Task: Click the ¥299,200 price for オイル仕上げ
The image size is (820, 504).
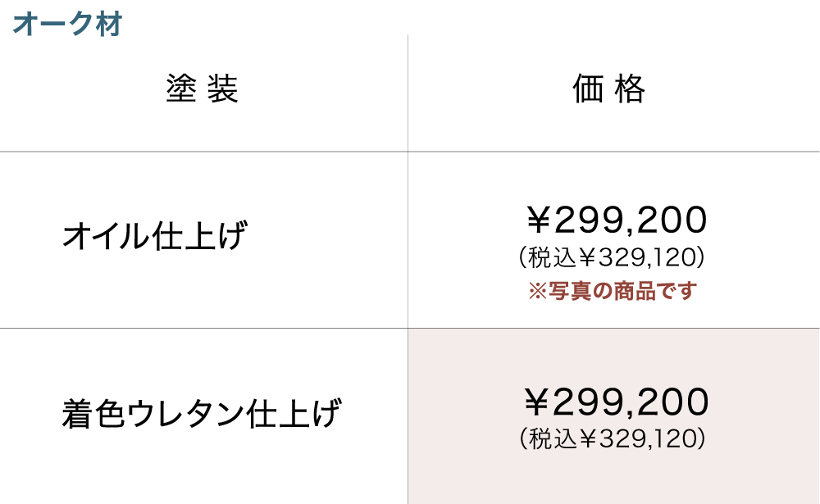Action: click(615, 220)
